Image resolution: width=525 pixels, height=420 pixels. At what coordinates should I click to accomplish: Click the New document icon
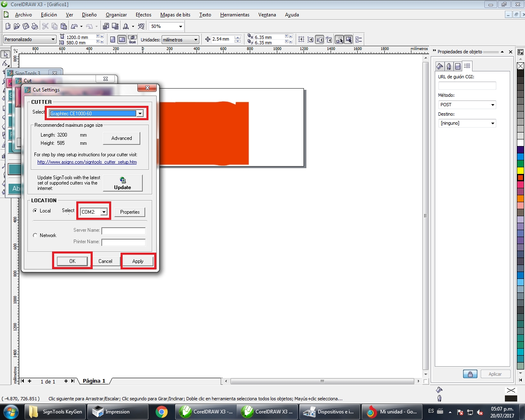[8, 26]
